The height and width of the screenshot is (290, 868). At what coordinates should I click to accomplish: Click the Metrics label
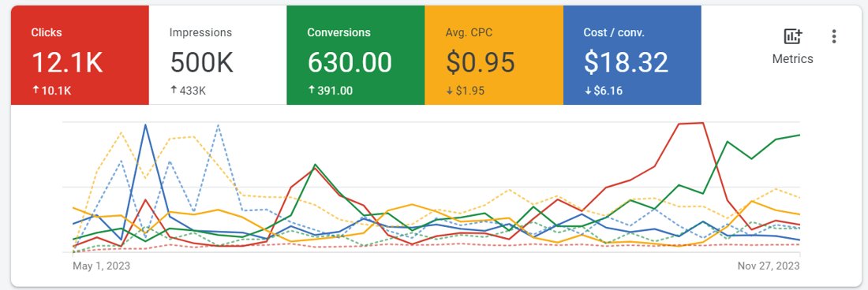793,58
